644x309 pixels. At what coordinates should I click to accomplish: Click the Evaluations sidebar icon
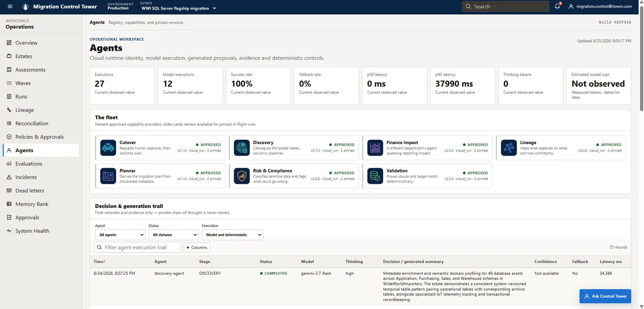[x=9, y=164]
